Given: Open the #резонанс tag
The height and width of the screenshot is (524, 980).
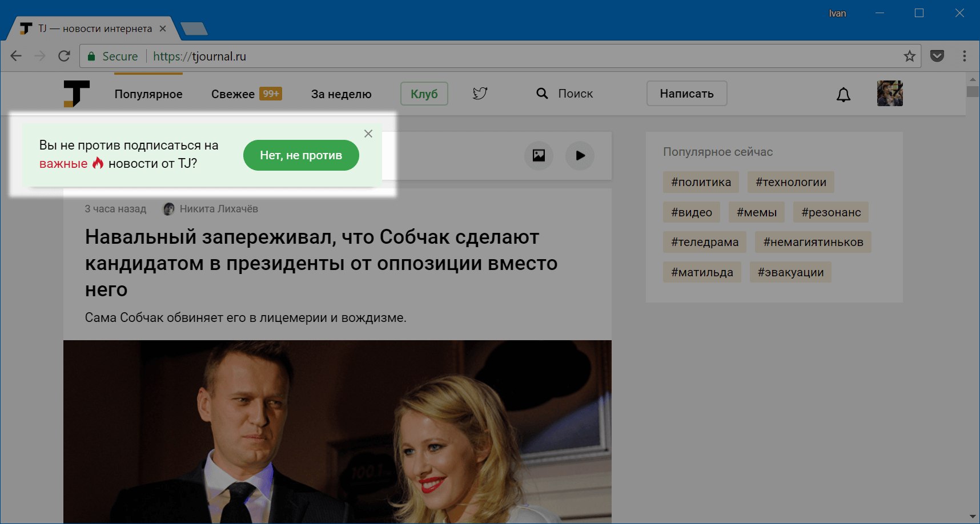Looking at the screenshot, I should (831, 212).
